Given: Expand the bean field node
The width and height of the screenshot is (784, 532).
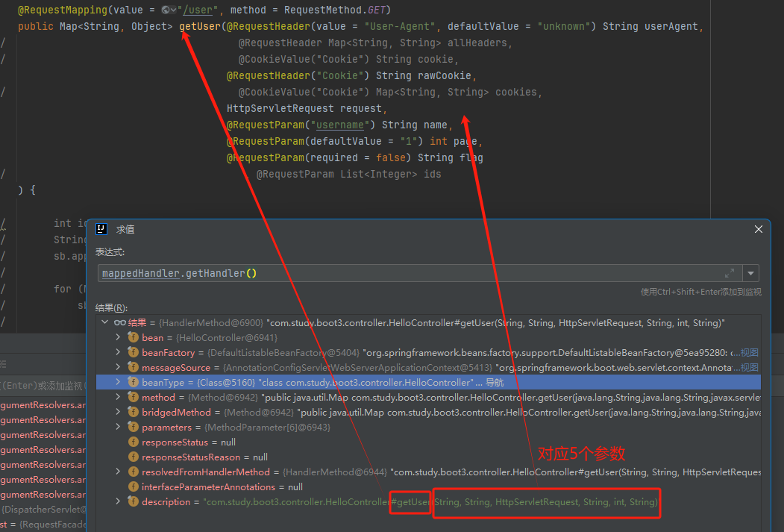Looking at the screenshot, I should tap(118, 337).
